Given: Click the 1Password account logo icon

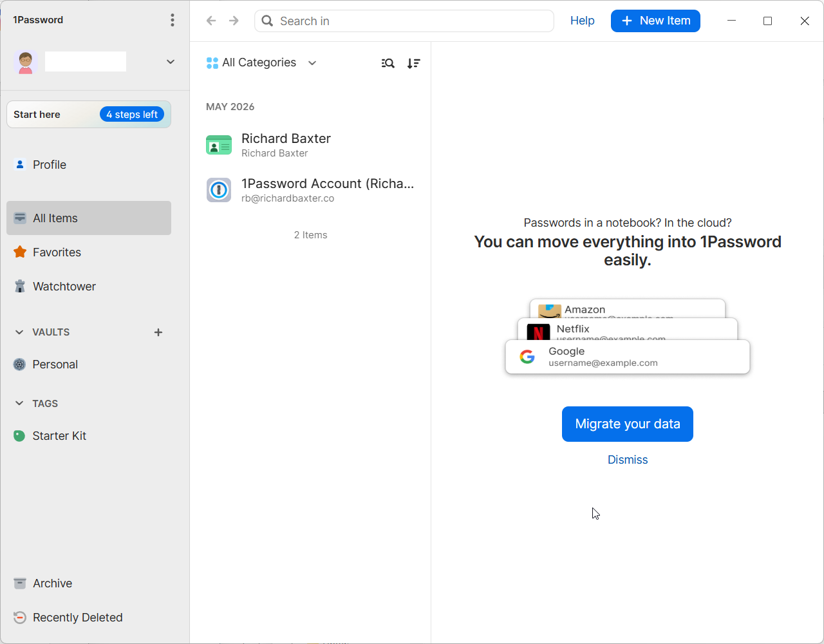Looking at the screenshot, I should 219,190.
